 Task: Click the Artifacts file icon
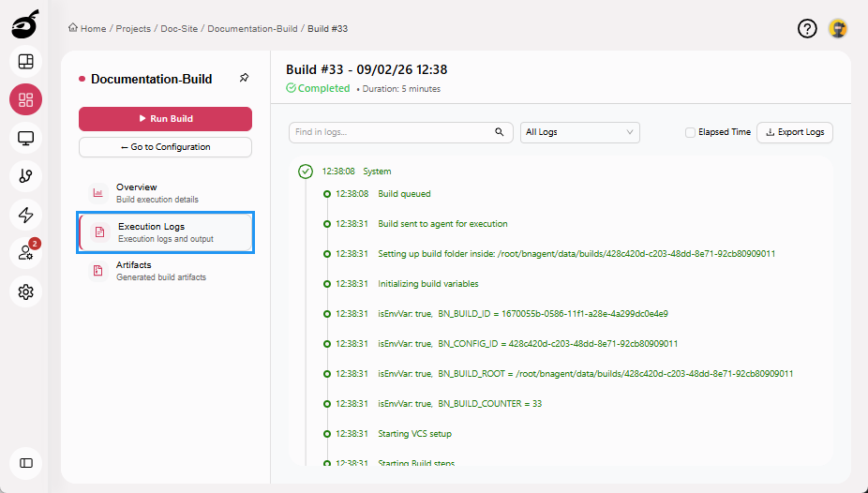pos(98,271)
